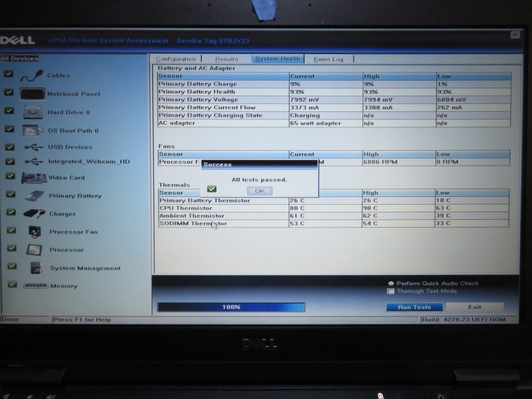The height and width of the screenshot is (399, 532).
Task: Click the SODIMM Thermistor row label
Action: click(x=193, y=223)
